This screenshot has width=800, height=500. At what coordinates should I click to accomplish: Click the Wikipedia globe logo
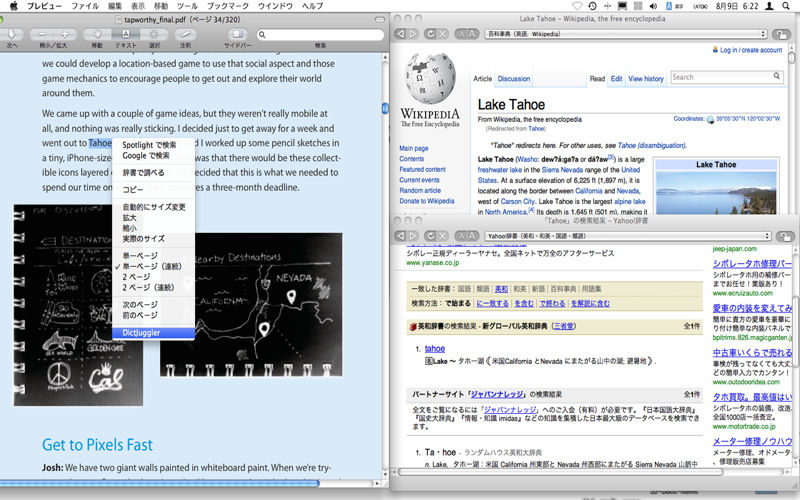[430, 79]
